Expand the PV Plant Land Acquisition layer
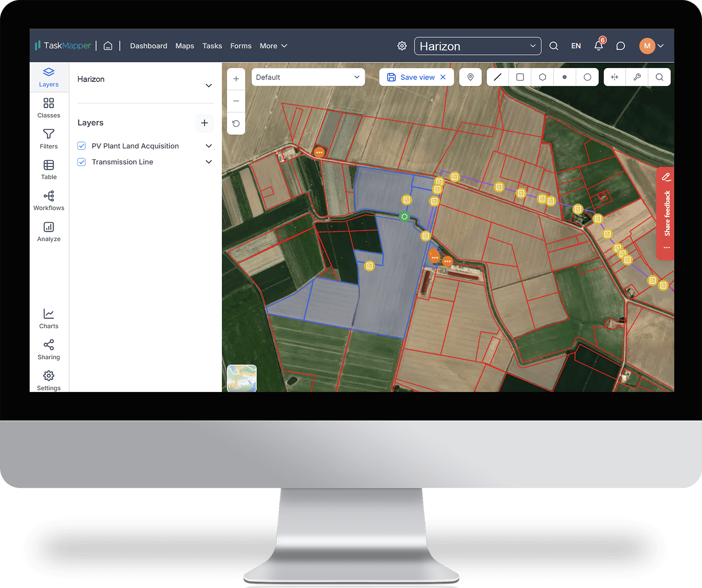Image resolution: width=702 pixels, height=588 pixels. (x=209, y=146)
